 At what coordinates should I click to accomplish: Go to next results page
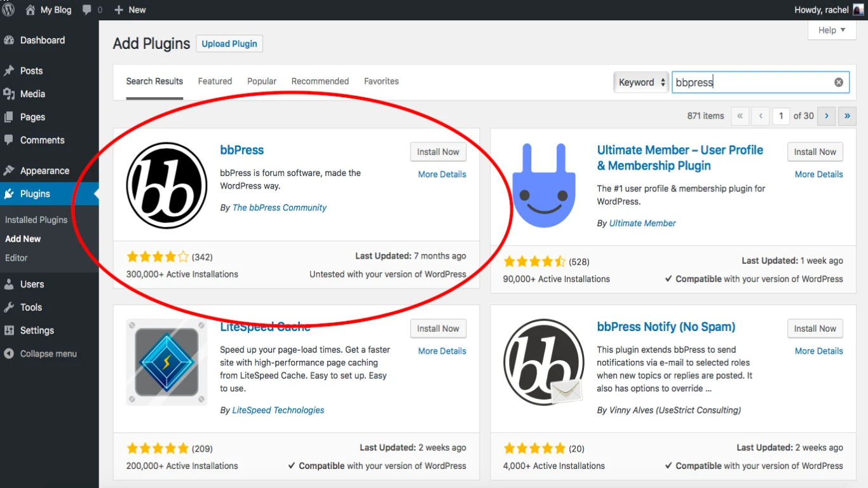pyautogui.click(x=826, y=116)
